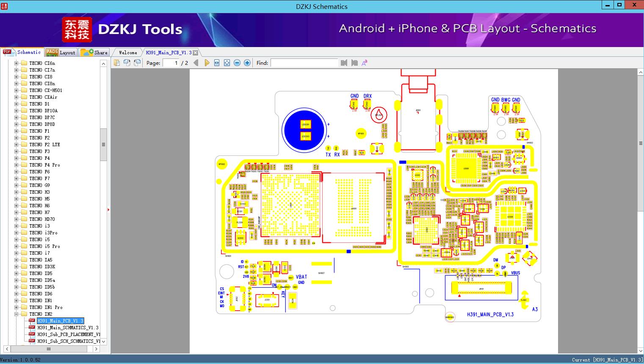This screenshot has height=364, width=644.
Task: Go to the previous page
Action: [196, 63]
